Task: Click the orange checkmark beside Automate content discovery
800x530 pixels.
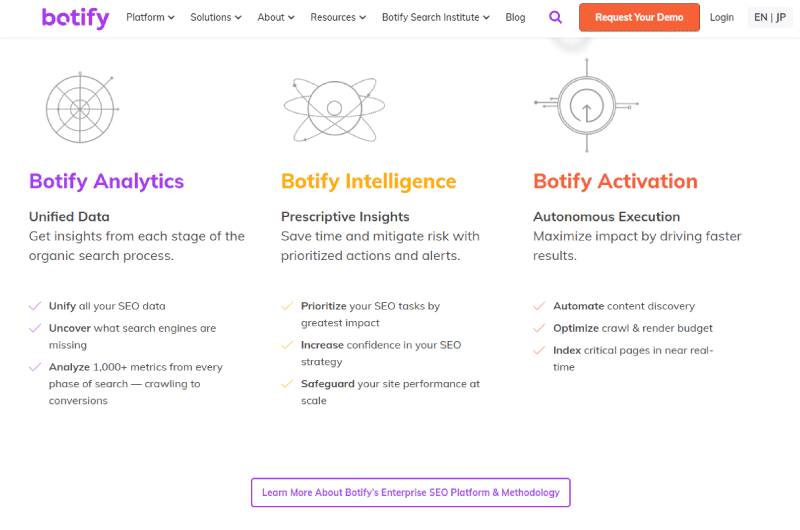Action: point(539,306)
